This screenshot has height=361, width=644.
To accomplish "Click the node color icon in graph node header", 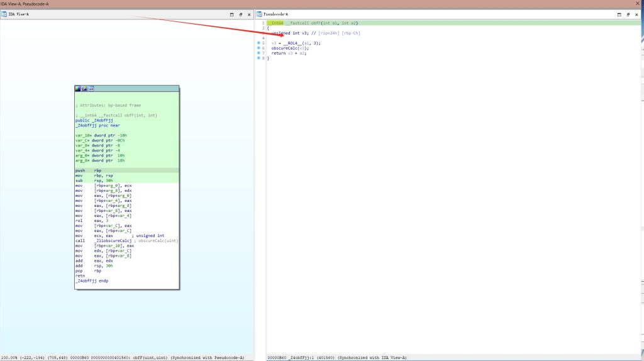I will [77, 89].
